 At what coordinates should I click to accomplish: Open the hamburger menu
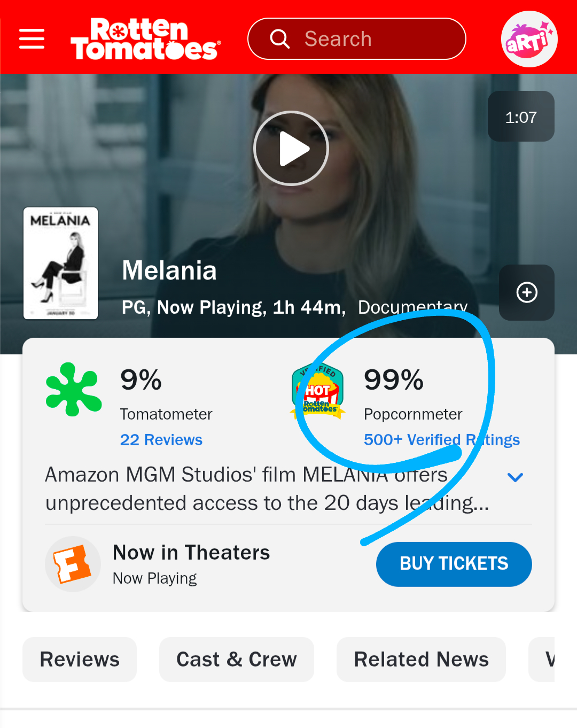[x=32, y=39]
